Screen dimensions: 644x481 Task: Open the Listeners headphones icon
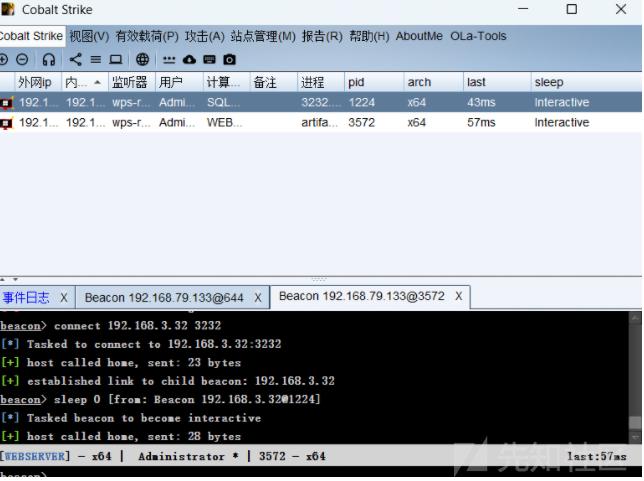coord(49,60)
